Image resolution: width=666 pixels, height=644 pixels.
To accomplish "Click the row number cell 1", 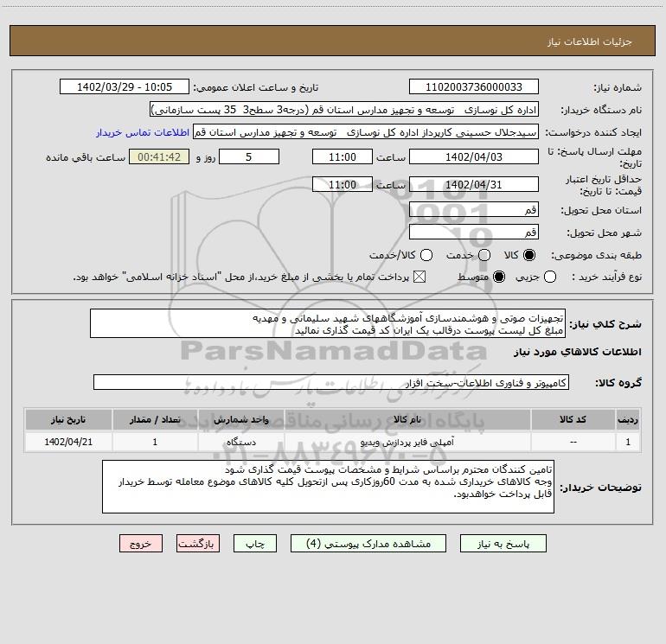I will coord(628,443).
